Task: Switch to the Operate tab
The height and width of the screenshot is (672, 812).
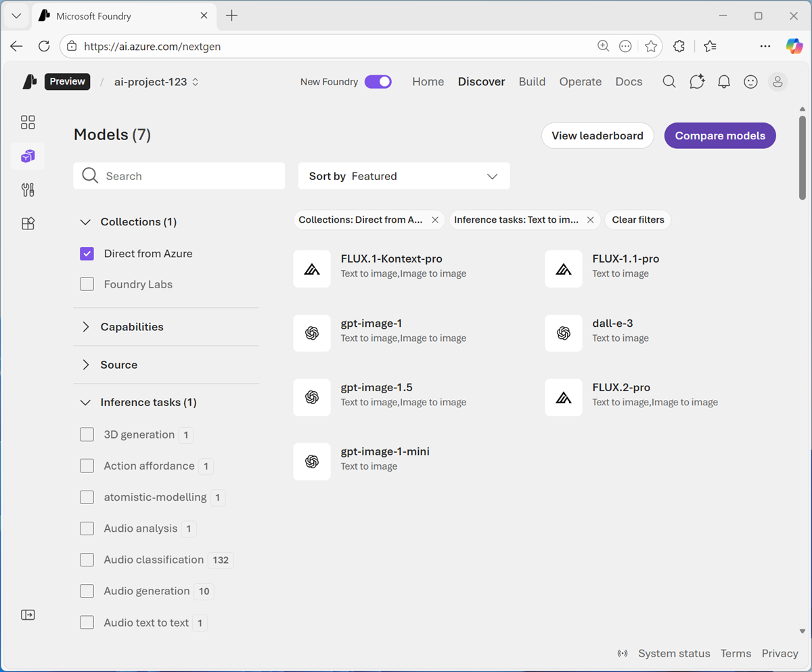Action: 580,82
